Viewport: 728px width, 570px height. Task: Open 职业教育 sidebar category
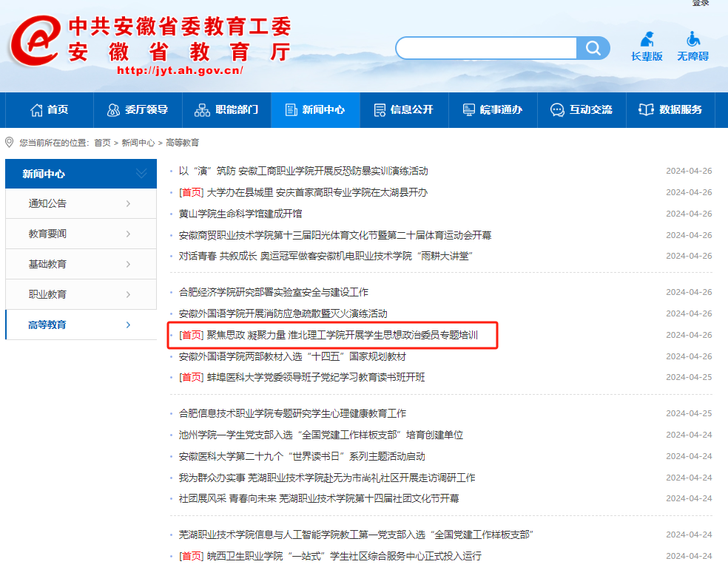pos(81,294)
